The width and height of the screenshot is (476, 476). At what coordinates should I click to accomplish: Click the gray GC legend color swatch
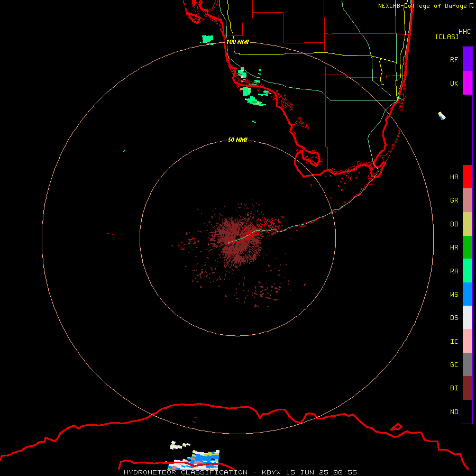[x=467, y=364]
